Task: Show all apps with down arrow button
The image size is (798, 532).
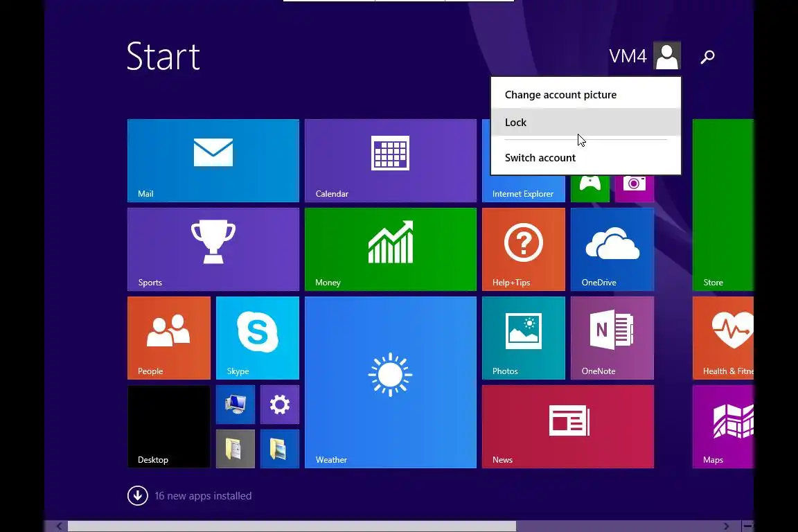Action: (137, 496)
